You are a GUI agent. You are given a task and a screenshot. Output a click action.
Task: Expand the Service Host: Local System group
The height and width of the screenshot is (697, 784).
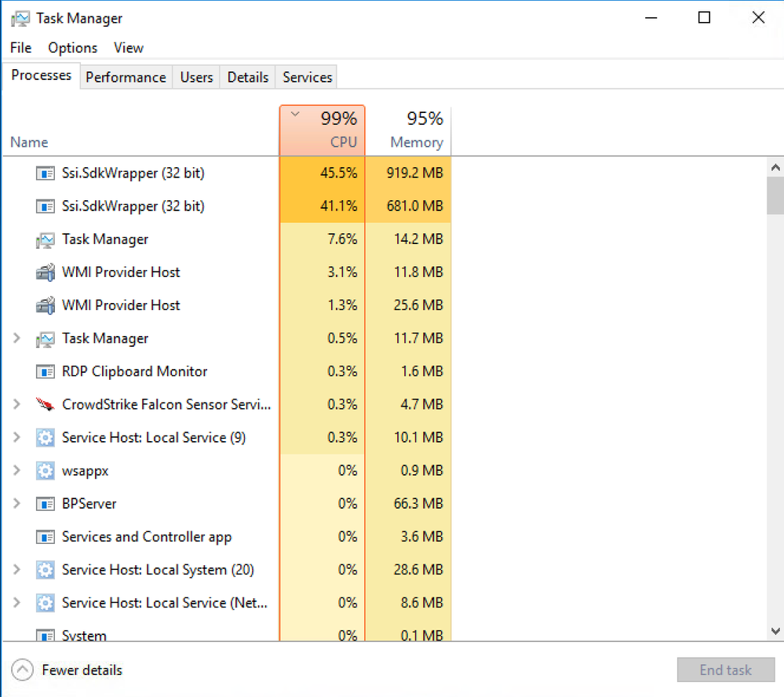point(16,571)
